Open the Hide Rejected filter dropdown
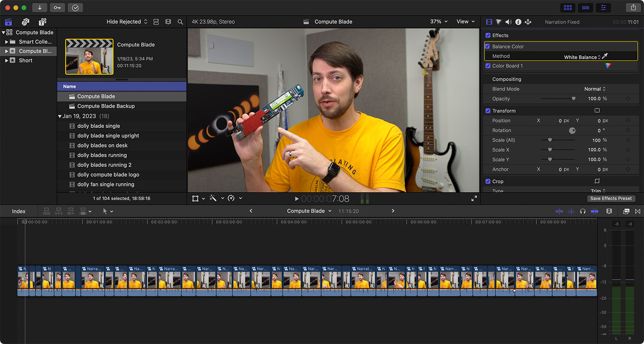644x344 pixels. click(127, 22)
